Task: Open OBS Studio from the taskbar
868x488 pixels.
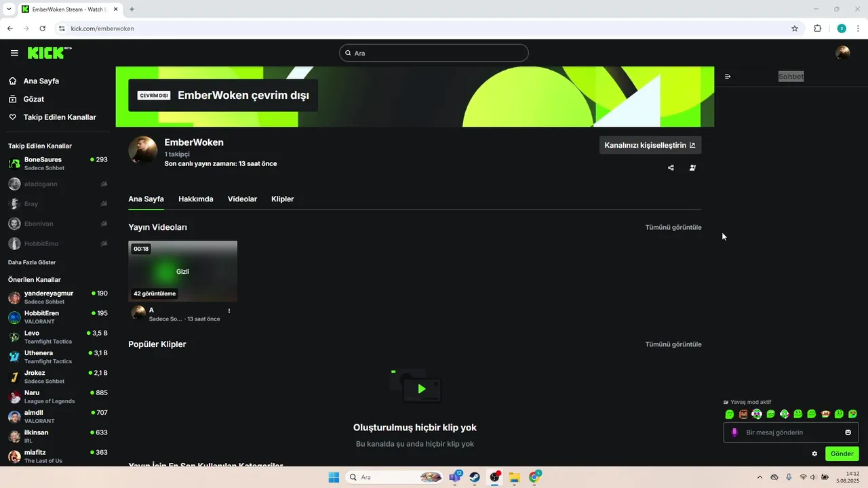Action: 495,477
